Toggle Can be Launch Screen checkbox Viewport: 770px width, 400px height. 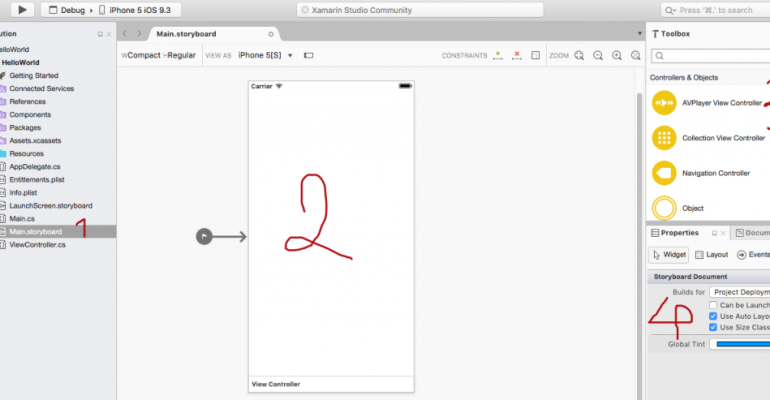713,305
